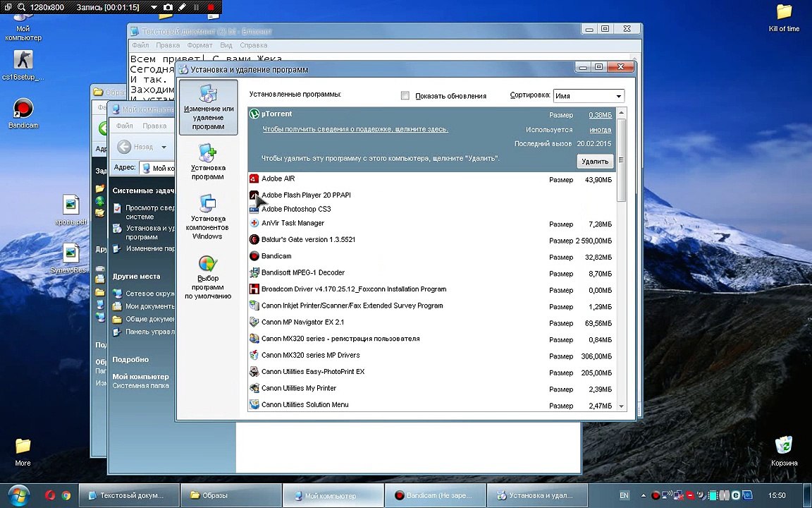Open Сортировка dropdown with Имя
This screenshot has width=812, height=508.
589,96
